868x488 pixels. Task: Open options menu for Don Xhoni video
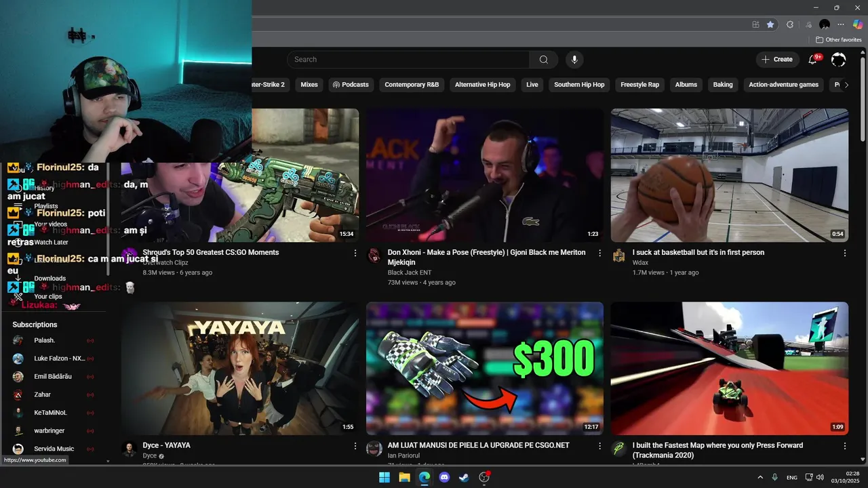[x=599, y=253]
